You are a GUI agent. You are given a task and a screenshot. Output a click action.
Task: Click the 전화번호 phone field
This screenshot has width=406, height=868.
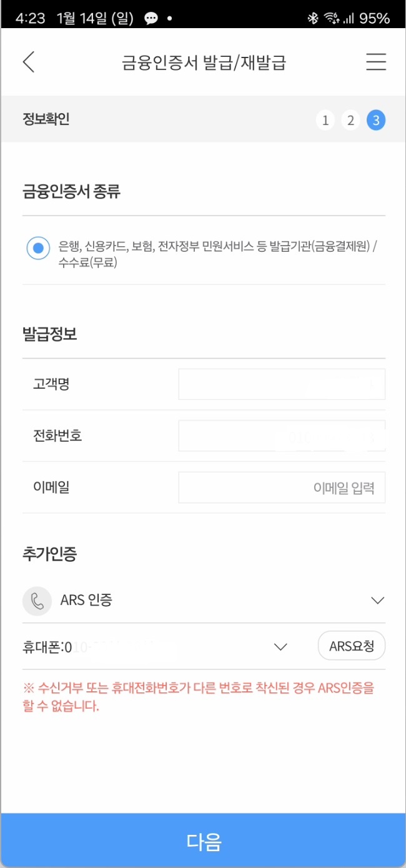[x=281, y=436]
